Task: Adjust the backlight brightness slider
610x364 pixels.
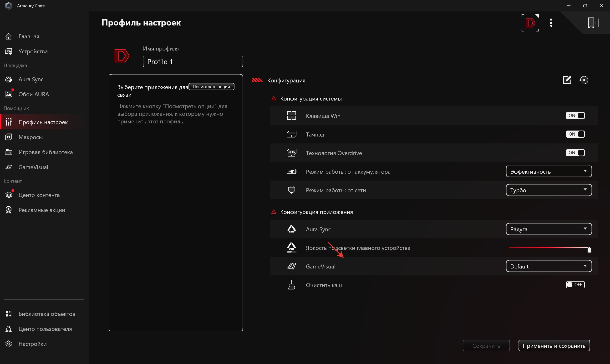Action: 549,248
